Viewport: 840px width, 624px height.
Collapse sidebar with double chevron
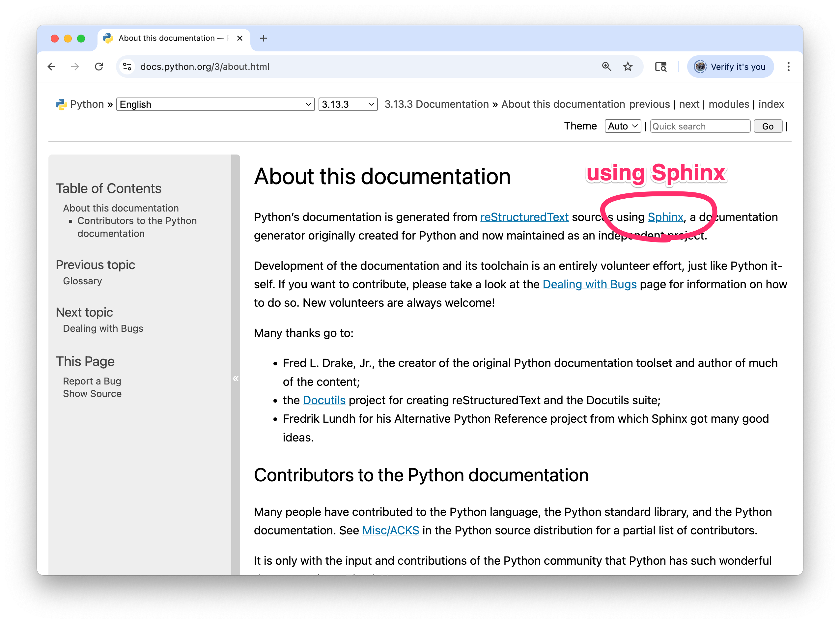(x=236, y=379)
